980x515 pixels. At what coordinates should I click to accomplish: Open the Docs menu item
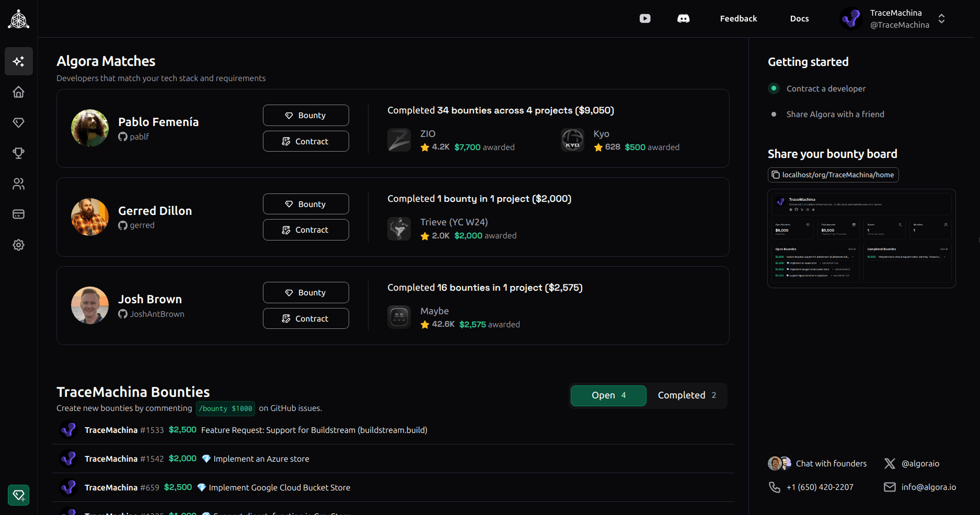[x=799, y=18]
